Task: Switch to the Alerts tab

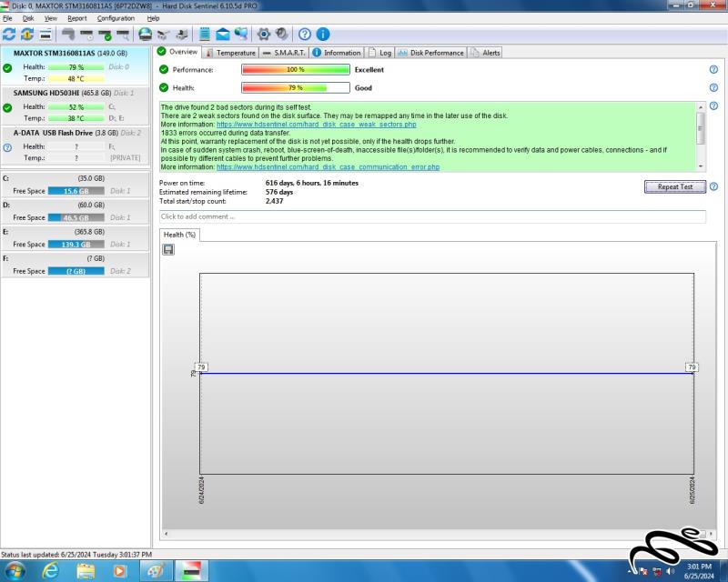Action: [x=485, y=53]
